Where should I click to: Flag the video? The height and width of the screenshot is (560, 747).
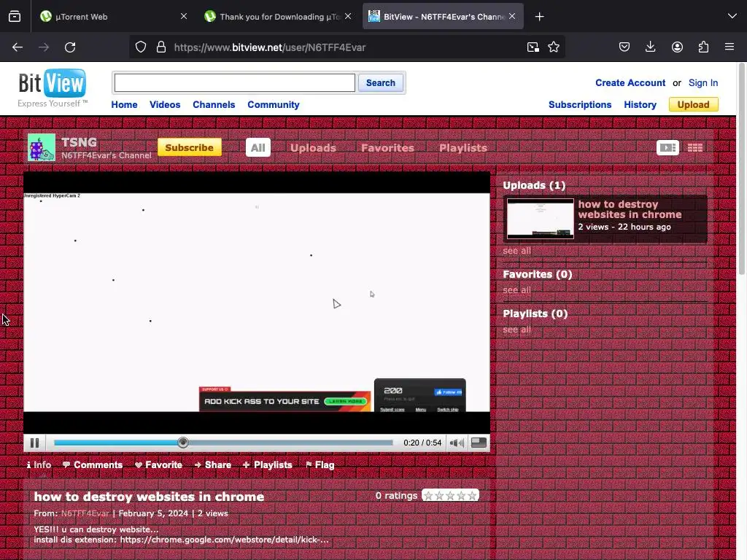point(320,464)
